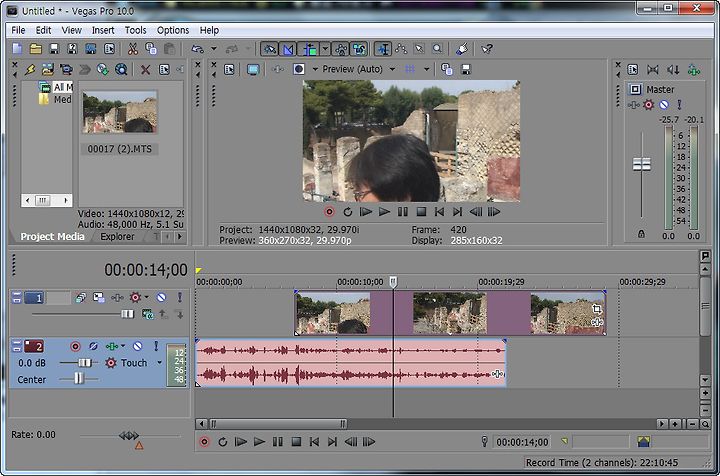Select the Selection Edit tool
This screenshot has height=476, width=720.
click(419, 49)
